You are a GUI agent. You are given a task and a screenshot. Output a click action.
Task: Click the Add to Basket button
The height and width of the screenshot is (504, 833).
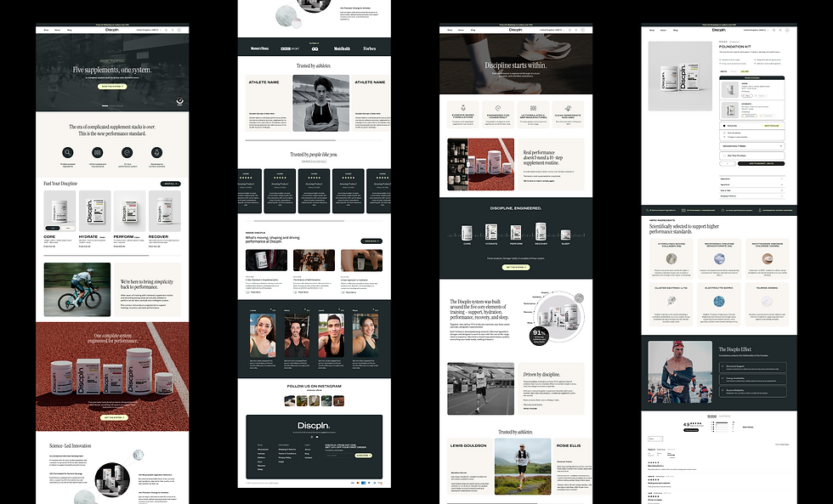click(x=761, y=163)
